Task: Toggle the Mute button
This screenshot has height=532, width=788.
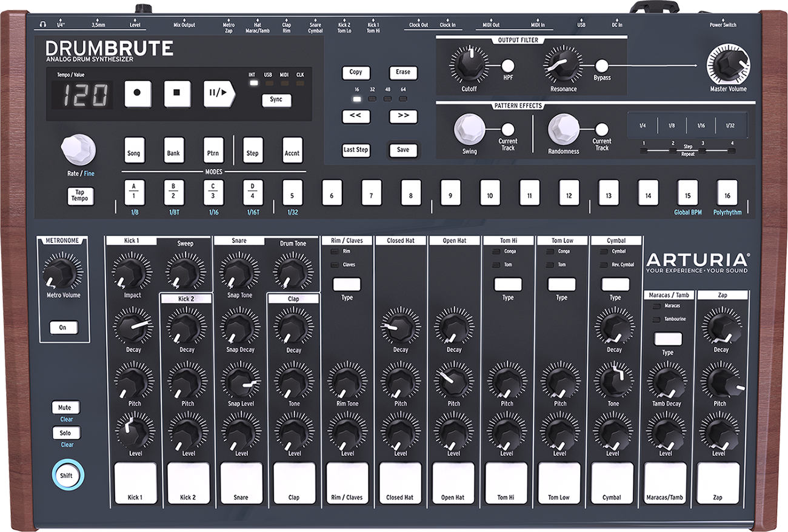Action: pyautogui.click(x=65, y=407)
